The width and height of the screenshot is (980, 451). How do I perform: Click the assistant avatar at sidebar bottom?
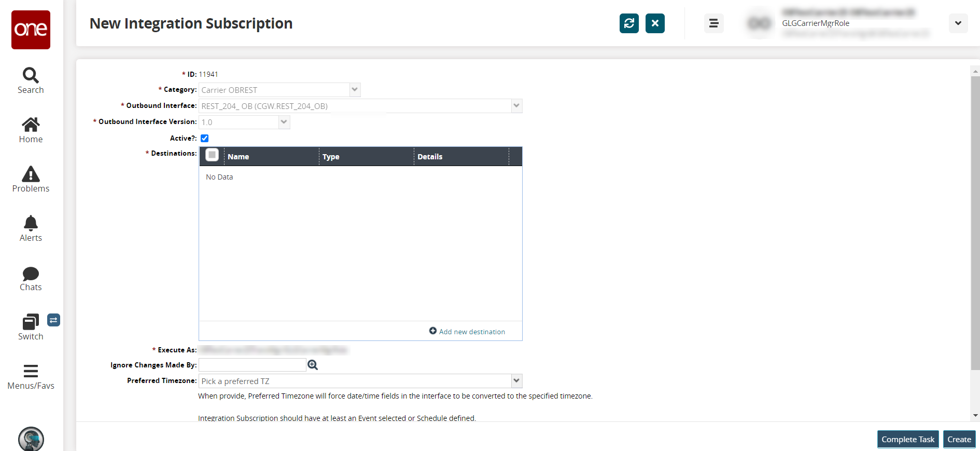click(x=31, y=439)
